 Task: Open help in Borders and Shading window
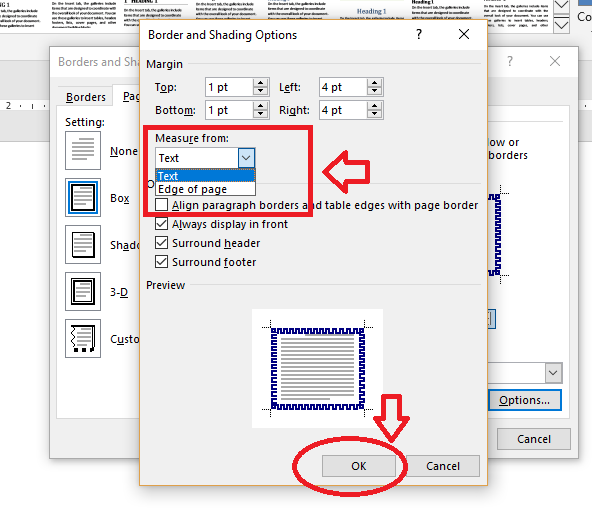pyautogui.click(x=510, y=61)
